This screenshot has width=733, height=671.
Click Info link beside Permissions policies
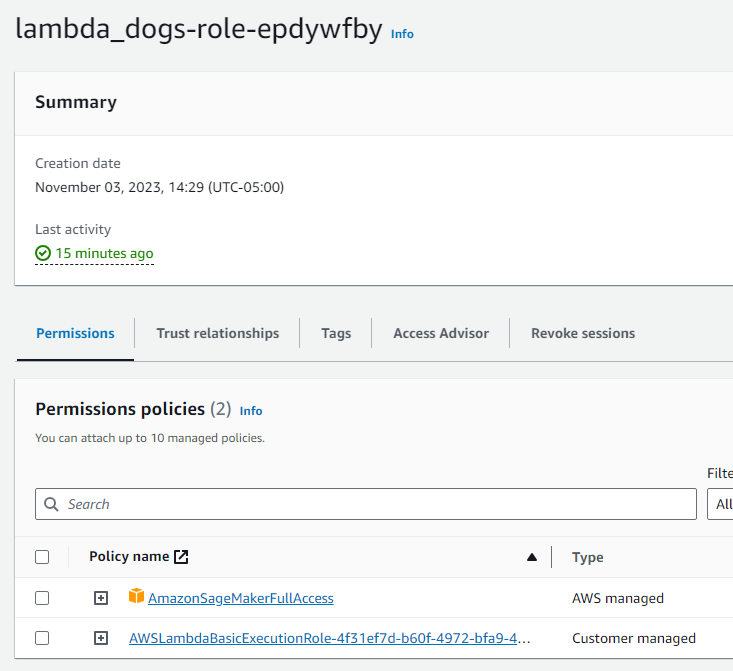click(251, 411)
